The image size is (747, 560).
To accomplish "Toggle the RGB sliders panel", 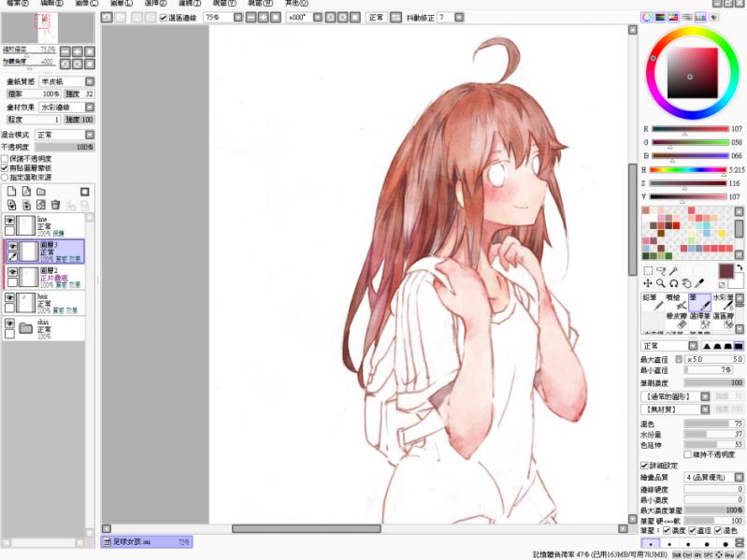I will coord(660,17).
